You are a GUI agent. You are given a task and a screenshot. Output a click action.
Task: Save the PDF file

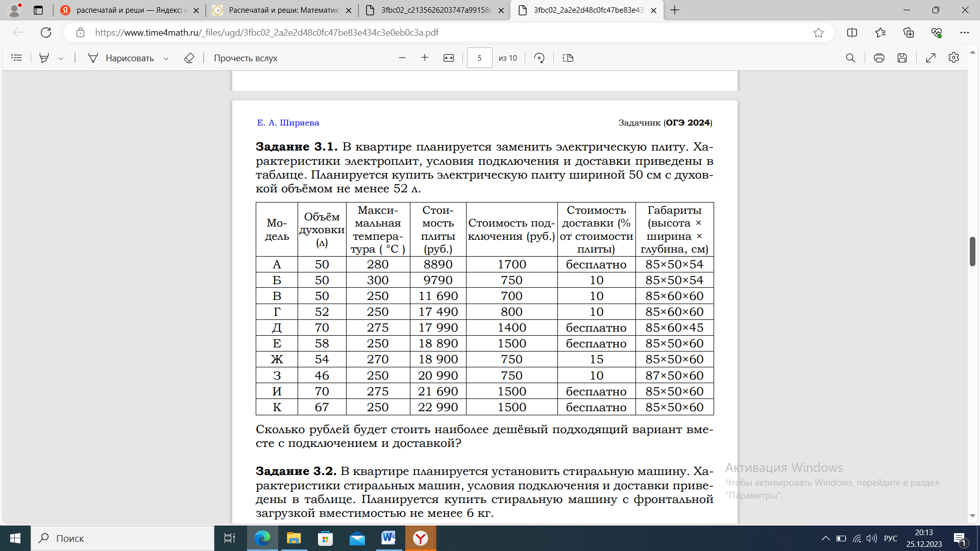click(x=902, y=58)
